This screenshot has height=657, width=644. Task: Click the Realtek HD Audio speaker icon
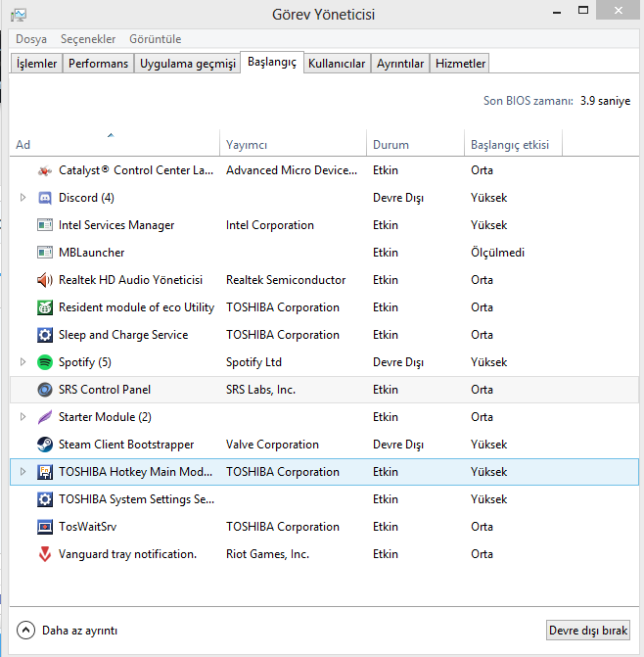[x=44, y=280]
